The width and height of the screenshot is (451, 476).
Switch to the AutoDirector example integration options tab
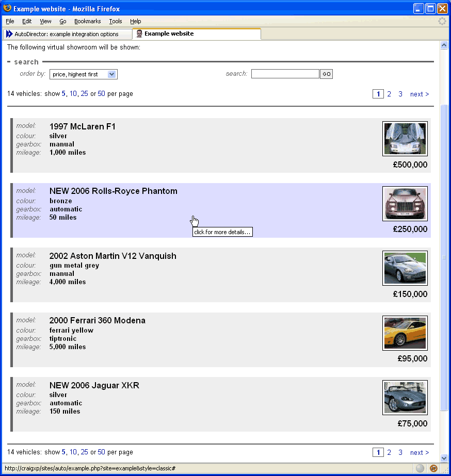68,34
